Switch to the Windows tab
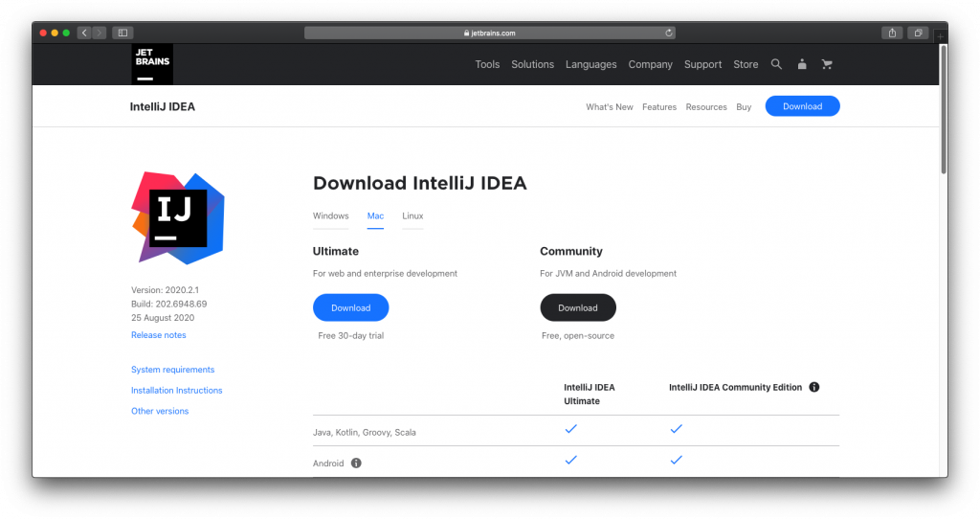The width and height of the screenshot is (980, 520). (x=330, y=215)
